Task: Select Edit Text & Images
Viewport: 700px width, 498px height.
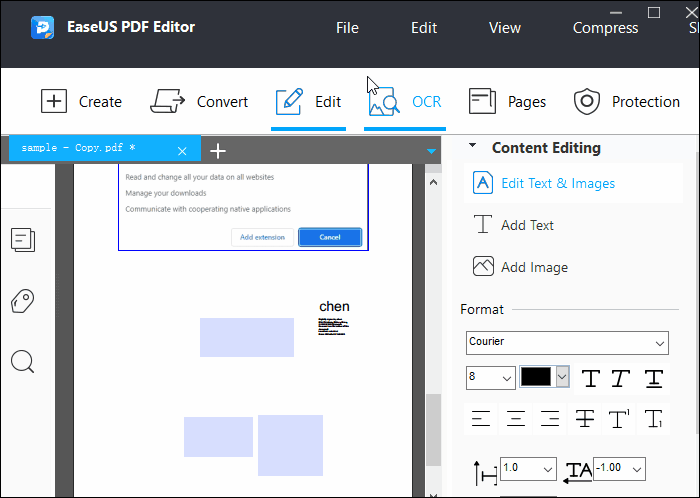Action: coord(574,183)
